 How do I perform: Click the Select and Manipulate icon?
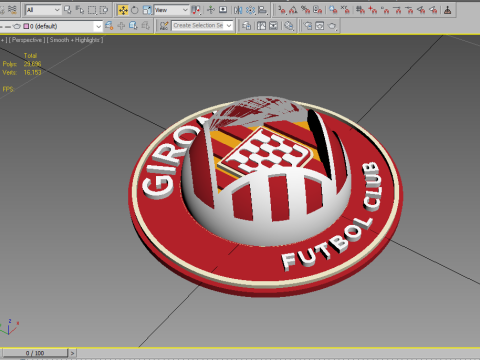point(211,10)
